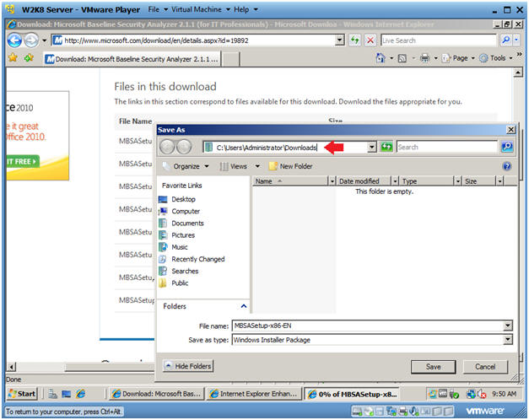Select Pictures in Favorite Links
The width and height of the screenshot is (529, 420).
[183, 235]
